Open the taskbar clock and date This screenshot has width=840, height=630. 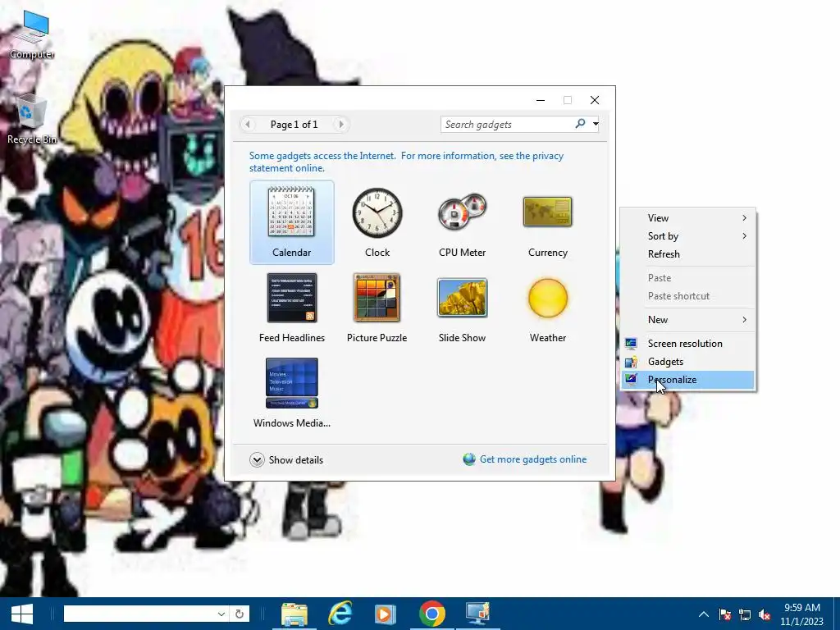(x=802, y=614)
